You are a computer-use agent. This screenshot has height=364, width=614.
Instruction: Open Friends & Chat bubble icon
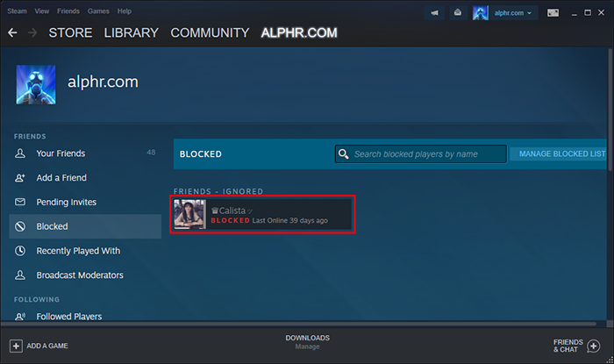pyautogui.click(x=593, y=346)
